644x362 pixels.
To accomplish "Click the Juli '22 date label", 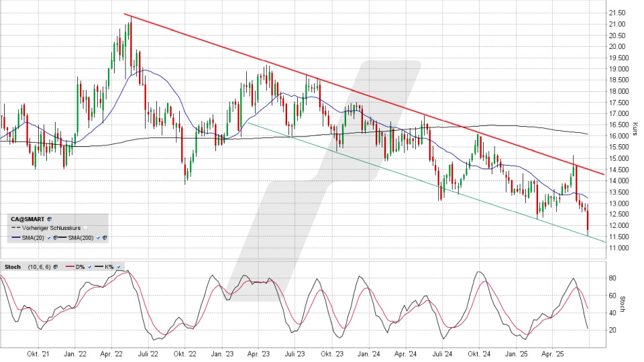I will point(148,354).
